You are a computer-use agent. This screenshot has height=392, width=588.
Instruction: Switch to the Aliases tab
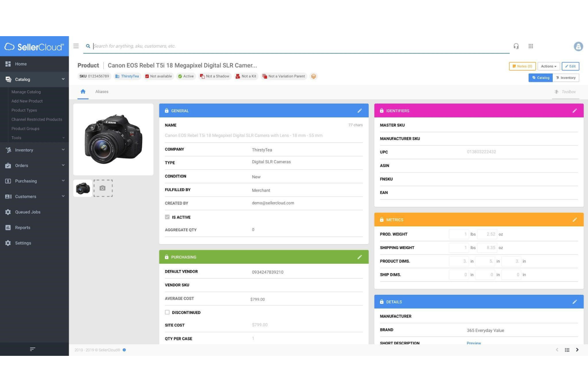(x=102, y=91)
